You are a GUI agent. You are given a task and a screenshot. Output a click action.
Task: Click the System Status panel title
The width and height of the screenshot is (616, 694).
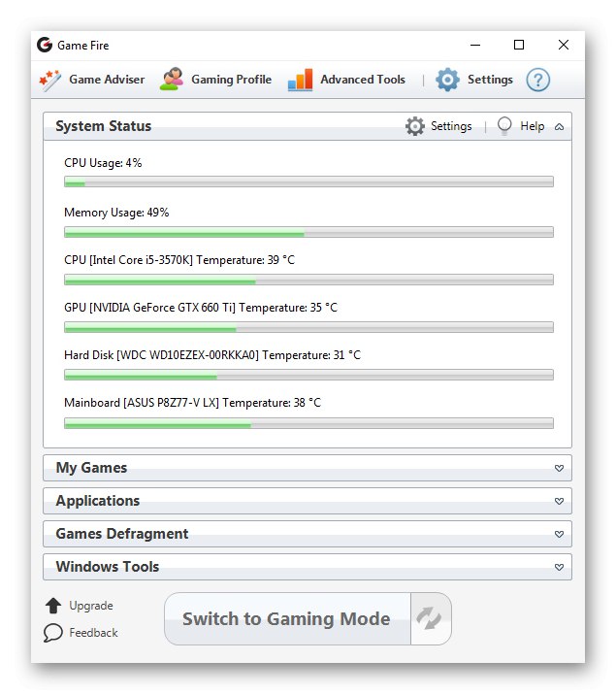(104, 126)
